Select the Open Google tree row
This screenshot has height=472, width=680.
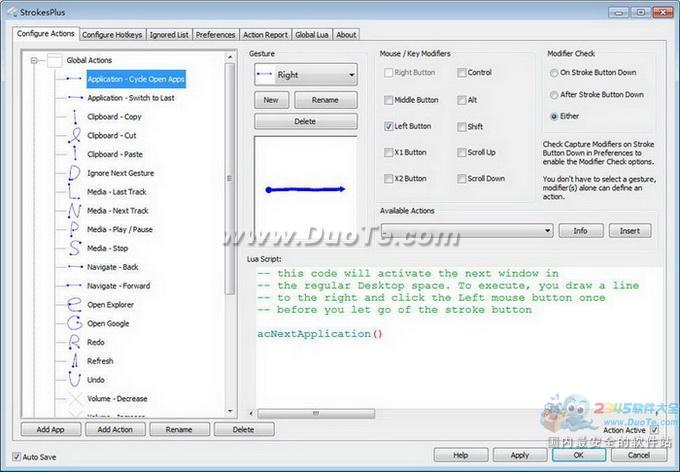pos(108,323)
